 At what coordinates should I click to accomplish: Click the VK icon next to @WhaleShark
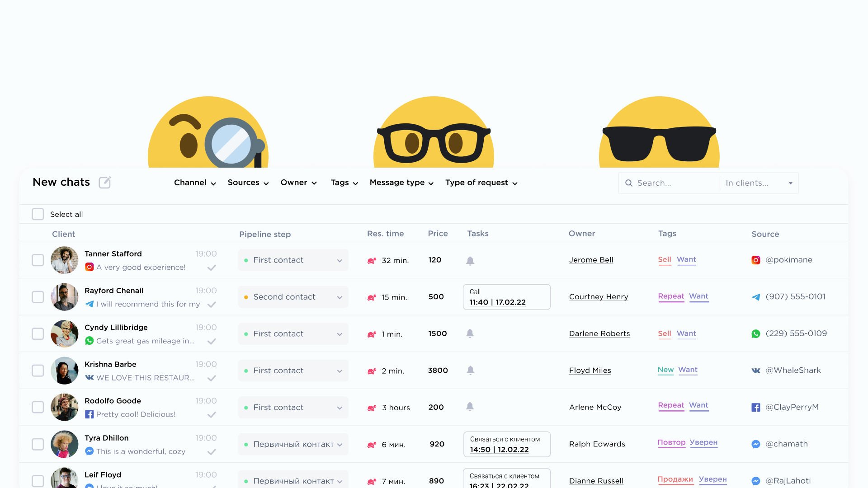(756, 371)
